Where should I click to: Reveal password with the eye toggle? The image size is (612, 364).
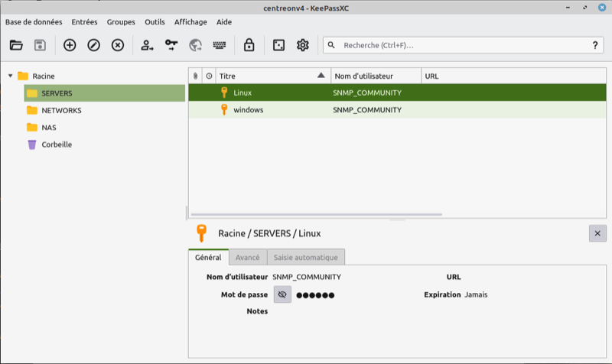[x=282, y=294]
